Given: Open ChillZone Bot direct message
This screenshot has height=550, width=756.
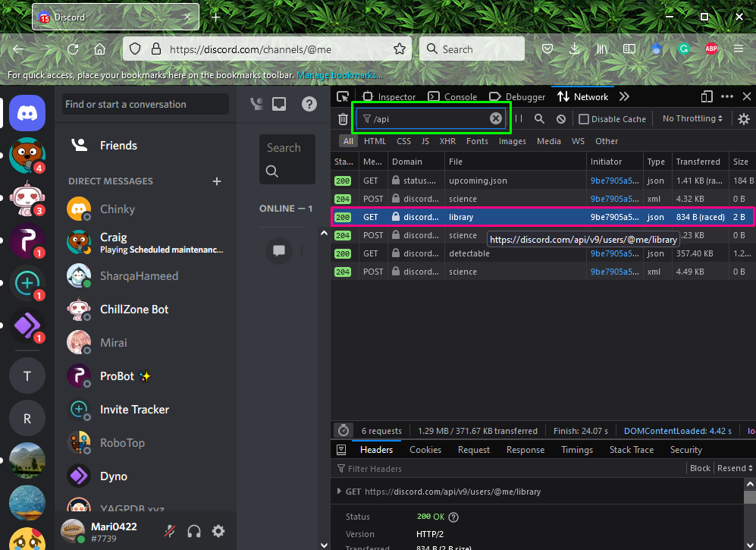Looking at the screenshot, I should click(x=146, y=310).
